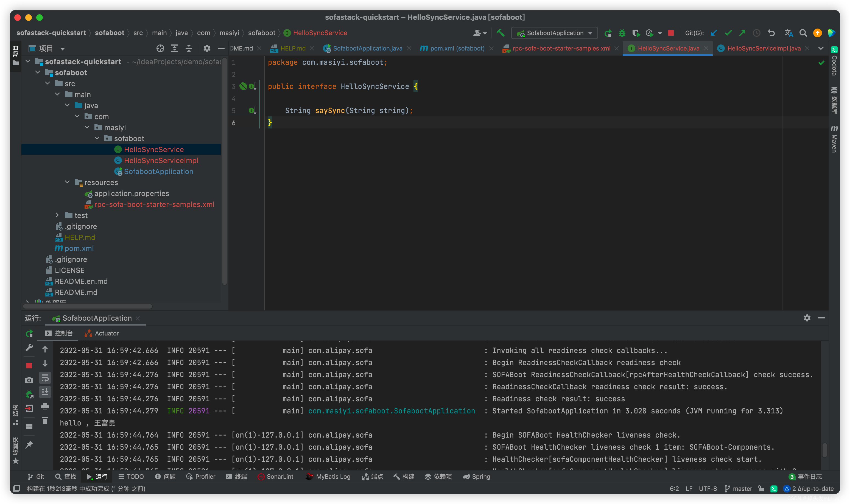Screen dimensions: 850x504
Task: Click the Build project hammer icon
Action: coord(501,33)
